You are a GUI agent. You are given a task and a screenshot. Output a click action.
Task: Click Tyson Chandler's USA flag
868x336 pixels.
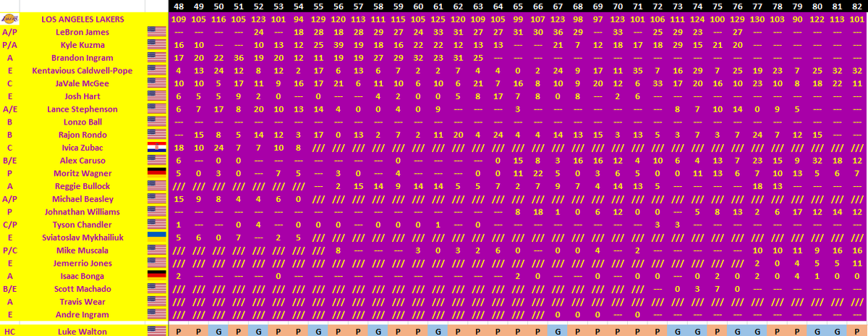(156, 224)
